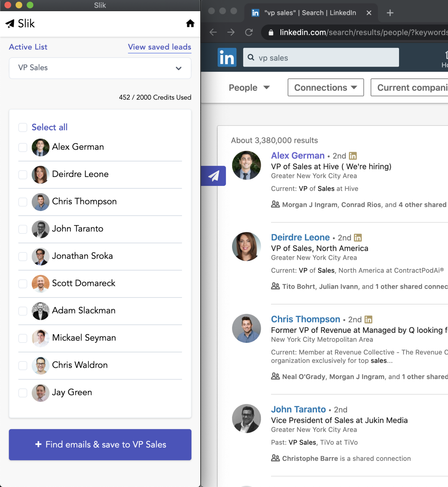This screenshot has width=448, height=487.
Task: Click View saved leads link
Action: tap(159, 47)
